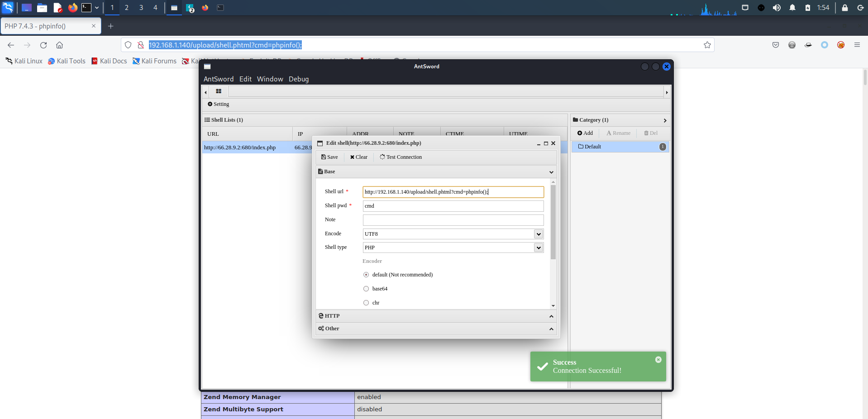Open the Kali applications menu
The width and height of the screenshot is (868, 419).
(8, 7)
